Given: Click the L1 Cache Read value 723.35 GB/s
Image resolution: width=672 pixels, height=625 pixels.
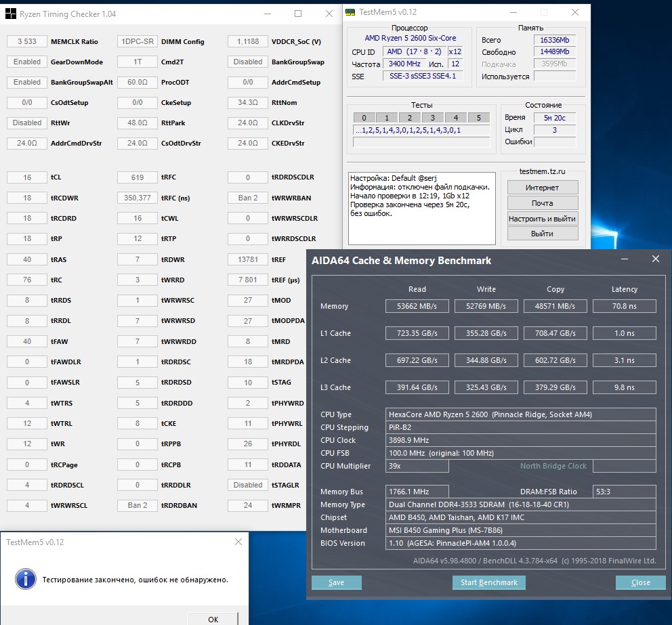Looking at the screenshot, I should pos(417,333).
